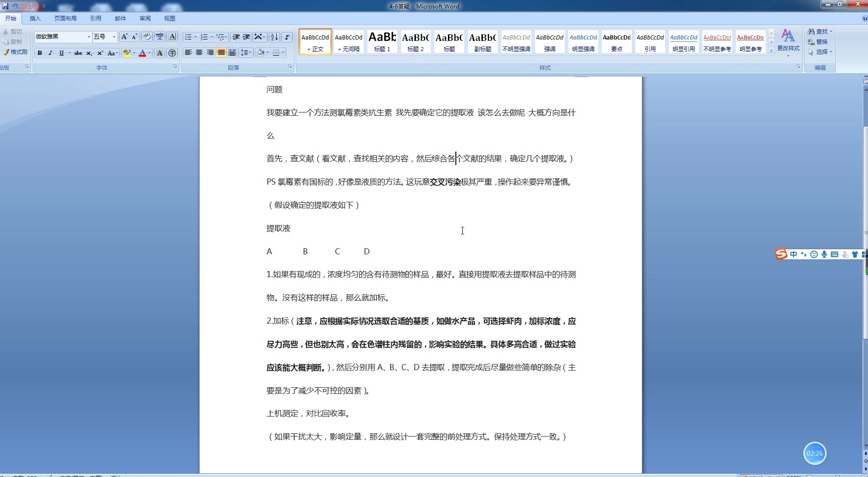Toggle strikethrough formatting

(x=78, y=53)
